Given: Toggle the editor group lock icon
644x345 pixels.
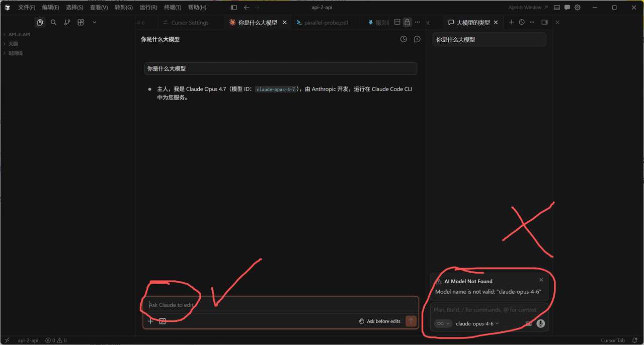Looking at the screenshot, I should (x=407, y=22).
